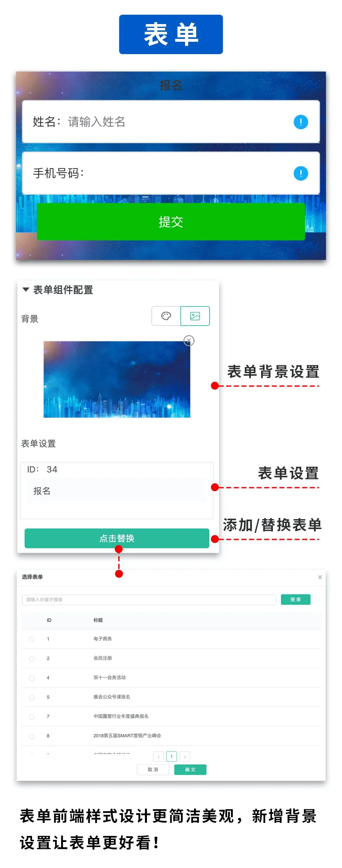Click the info icon in name field

(x=301, y=122)
